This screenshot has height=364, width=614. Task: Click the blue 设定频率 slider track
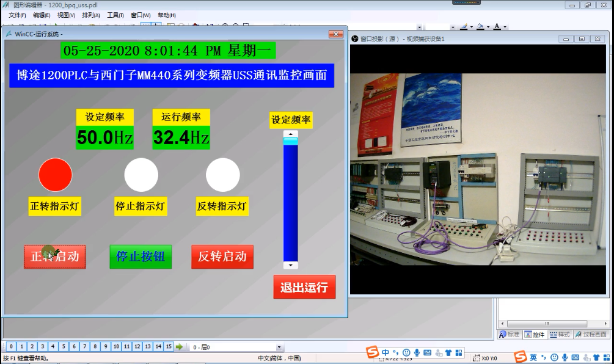point(290,202)
